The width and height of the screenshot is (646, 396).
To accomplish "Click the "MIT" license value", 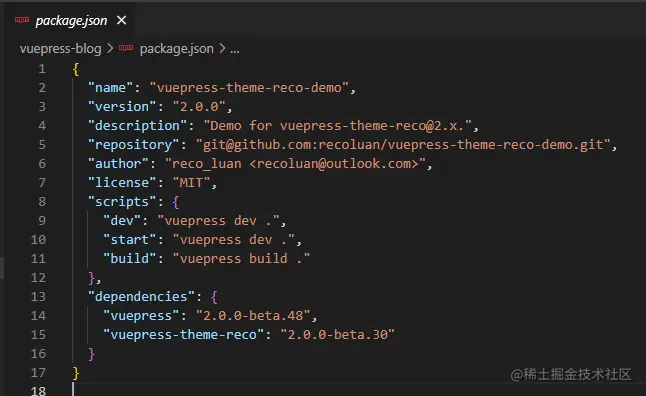I will tap(192, 183).
